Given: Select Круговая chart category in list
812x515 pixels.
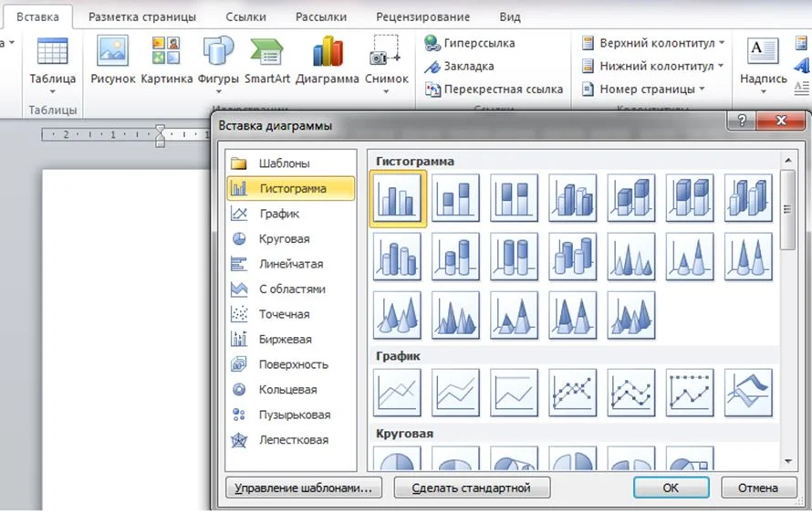Looking at the screenshot, I should 283,239.
